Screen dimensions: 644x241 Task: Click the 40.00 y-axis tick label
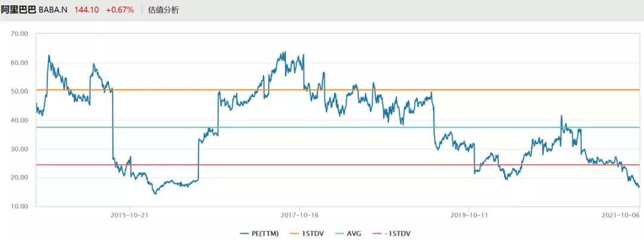tap(20, 120)
